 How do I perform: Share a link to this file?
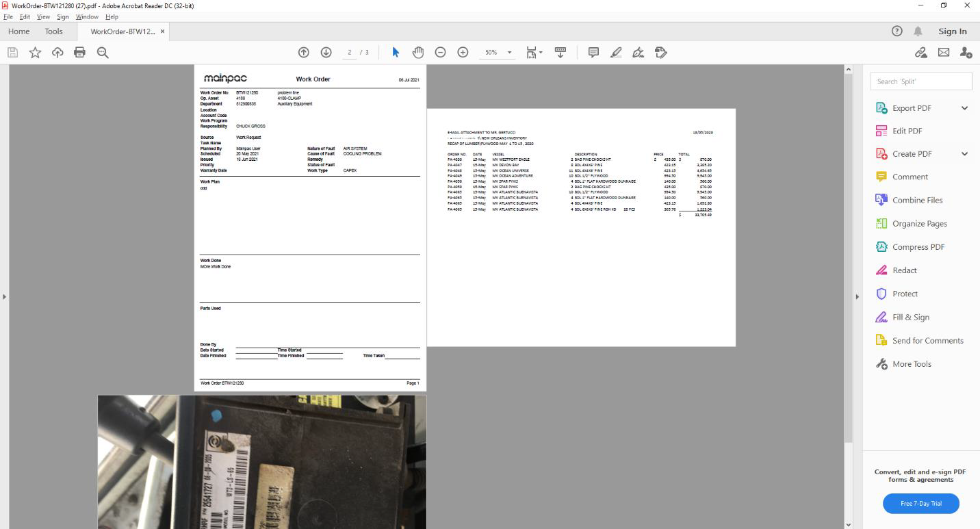point(921,53)
